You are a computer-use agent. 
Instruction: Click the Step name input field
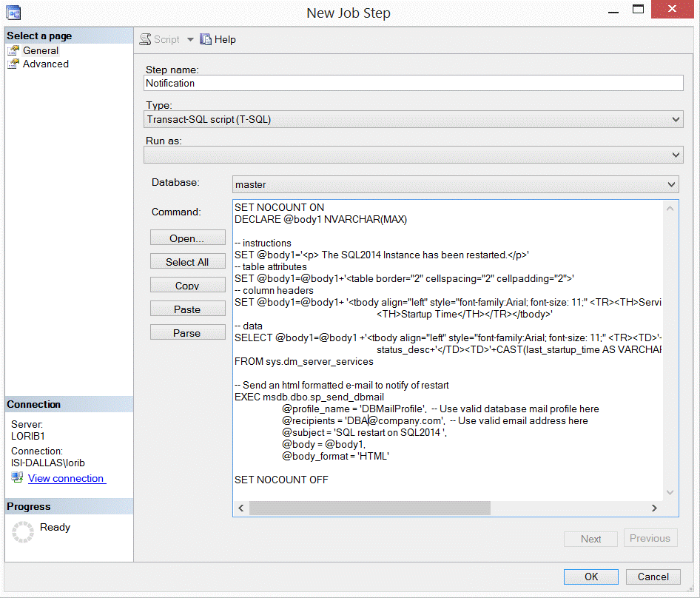pyautogui.click(x=414, y=83)
